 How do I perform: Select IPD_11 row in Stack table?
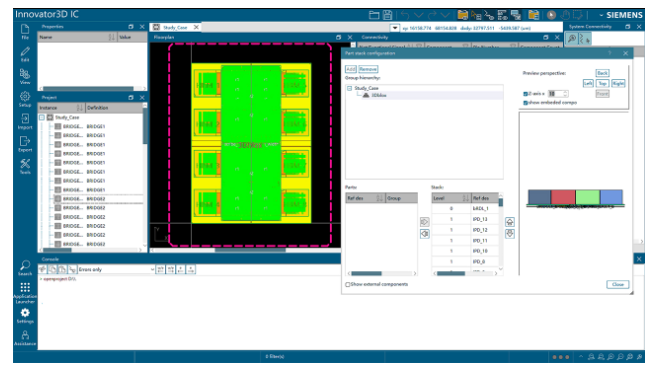click(465, 241)
